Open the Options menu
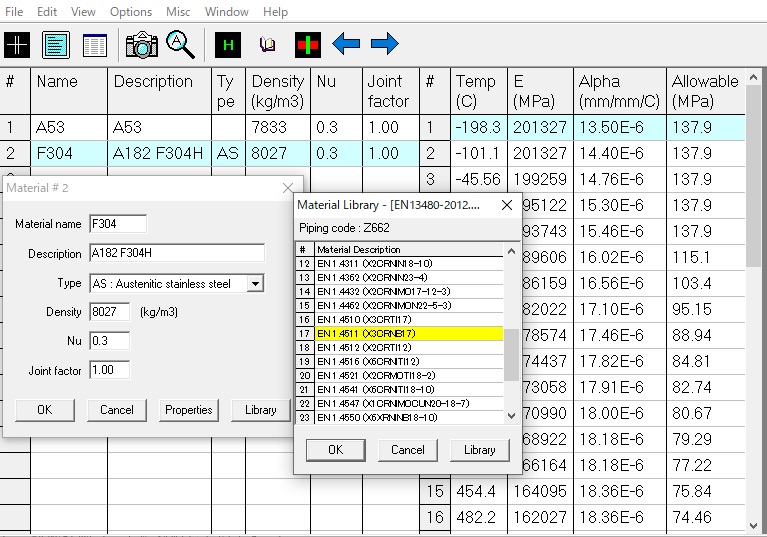The width and height of the screenshot is (767, 537). pos(131,12)
